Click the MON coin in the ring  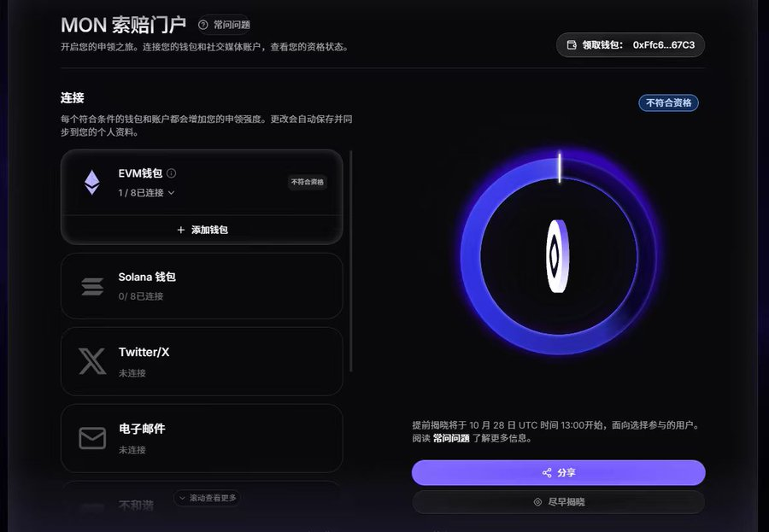coord(558,256)
